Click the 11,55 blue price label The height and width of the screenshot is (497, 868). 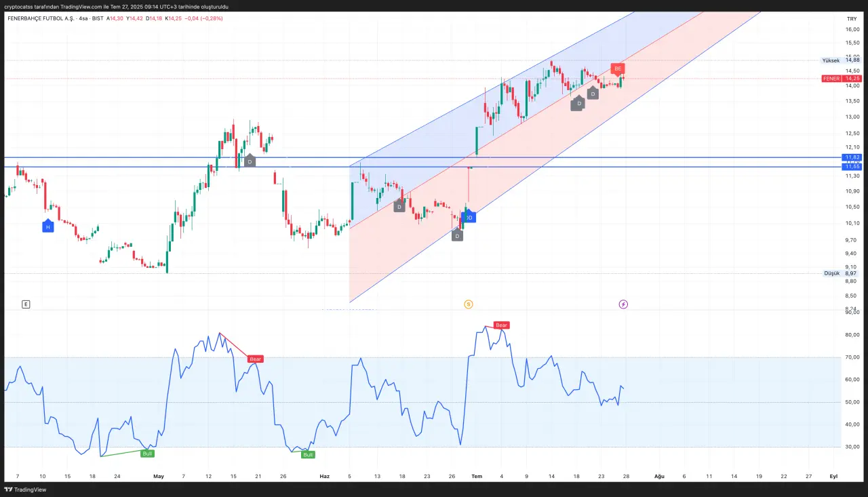pos(852,166)
